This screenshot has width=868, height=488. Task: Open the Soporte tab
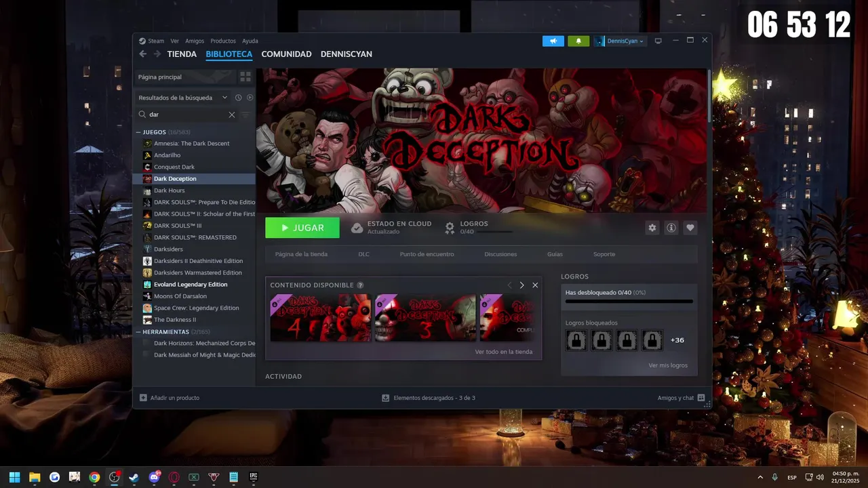coord(604,254)
